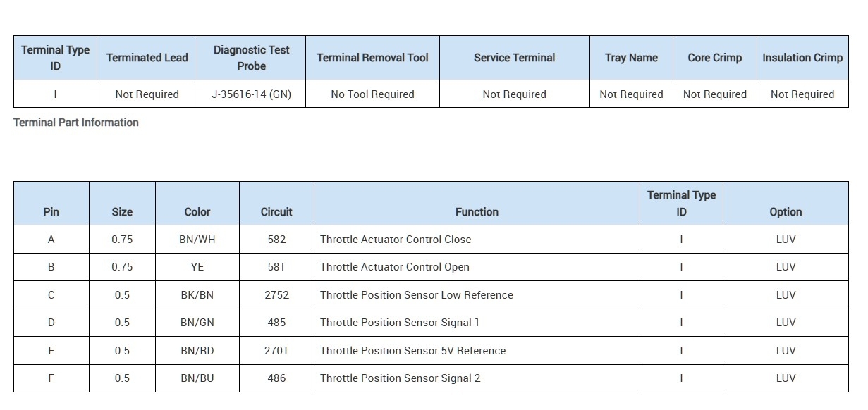Image resolution: width=868 pixels, height=410 pixels.
Task: Select pin F cell
Action: [x=51, y=378]
